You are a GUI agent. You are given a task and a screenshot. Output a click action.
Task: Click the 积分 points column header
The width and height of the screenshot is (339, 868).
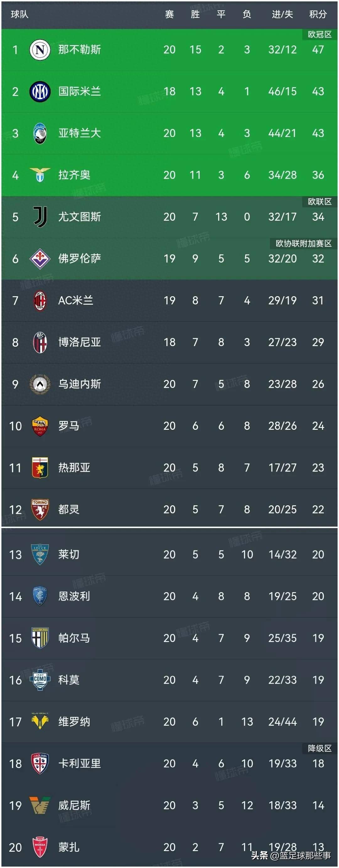tap(318, 14)
